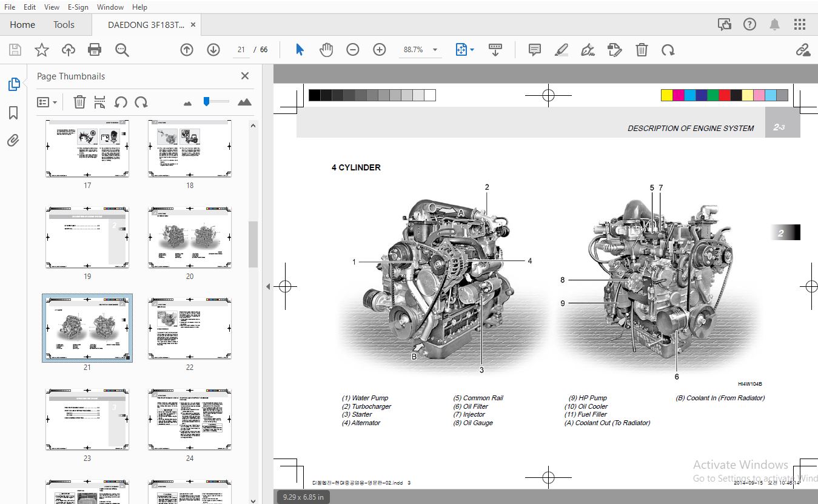Select the highlight text tool
Image resolution: width=818 pixels, height=504 pixels.
point(562,50)
